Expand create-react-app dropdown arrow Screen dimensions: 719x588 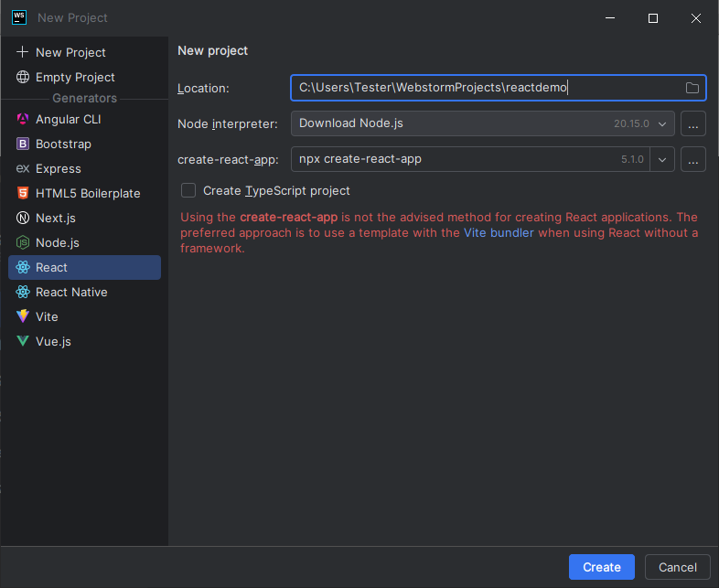pos(662,159)
